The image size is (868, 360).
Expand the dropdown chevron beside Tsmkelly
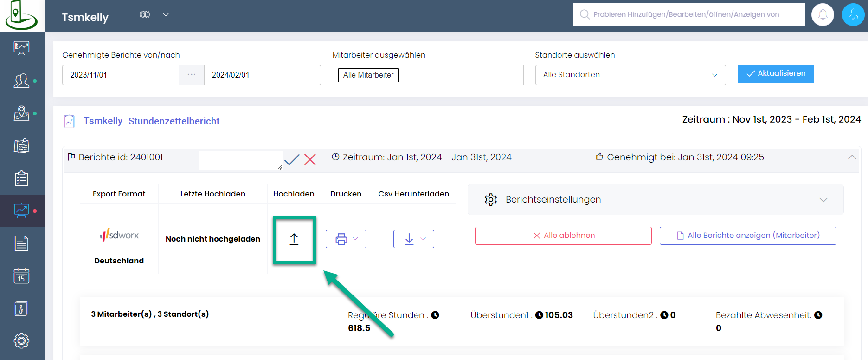pos(166,15)
